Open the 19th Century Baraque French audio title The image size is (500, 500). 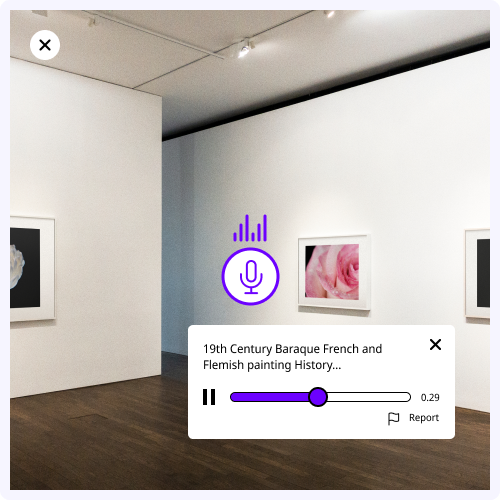[x=292, y=357]
